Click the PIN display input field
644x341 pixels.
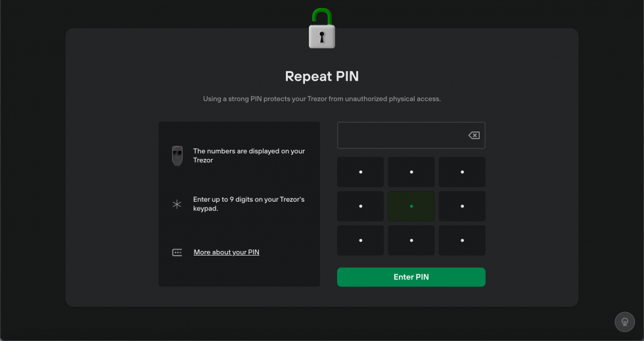[411, 135]
